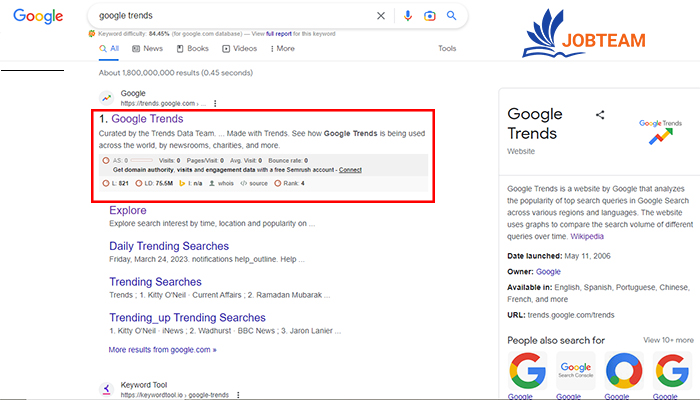
Task: Click the Keyword Tool site name
Action: click(x=144, y=385)
